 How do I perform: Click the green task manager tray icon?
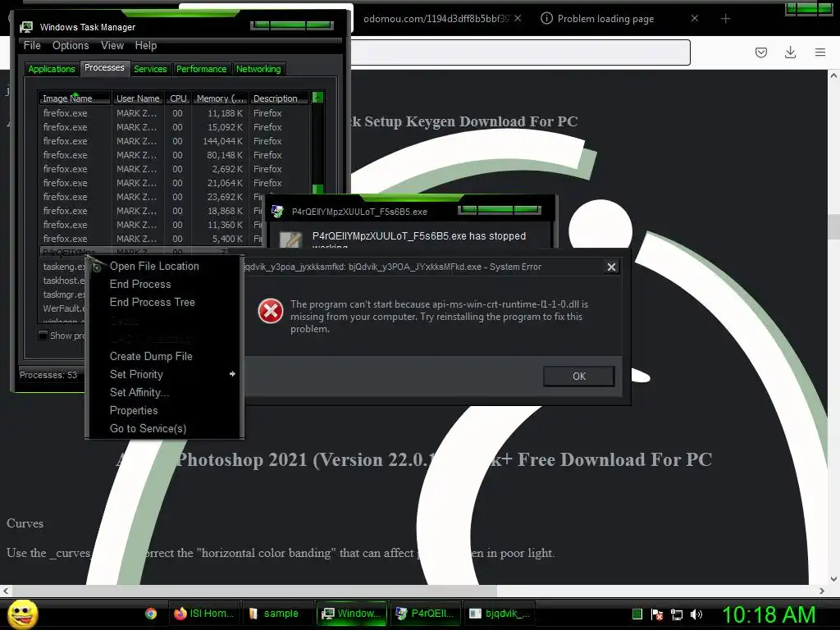pos(637,614)
